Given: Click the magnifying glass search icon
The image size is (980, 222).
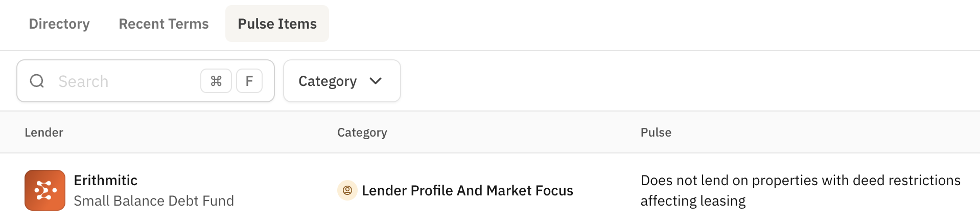Looking at the screenshot, I should [37, 81].
